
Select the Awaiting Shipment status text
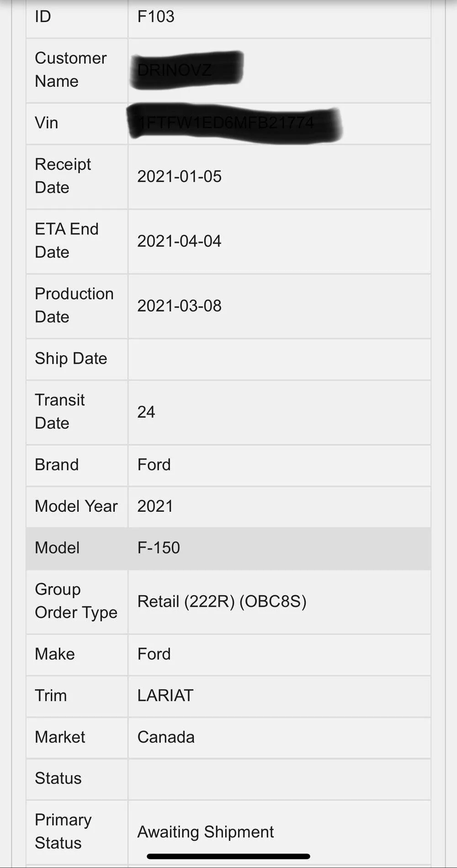[206, 832]
